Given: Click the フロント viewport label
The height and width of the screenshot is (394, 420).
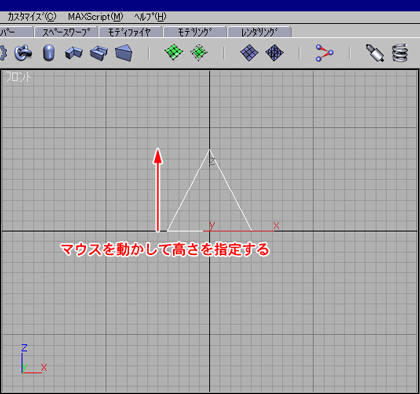Looking at the screenshot, I should point(19,77).
